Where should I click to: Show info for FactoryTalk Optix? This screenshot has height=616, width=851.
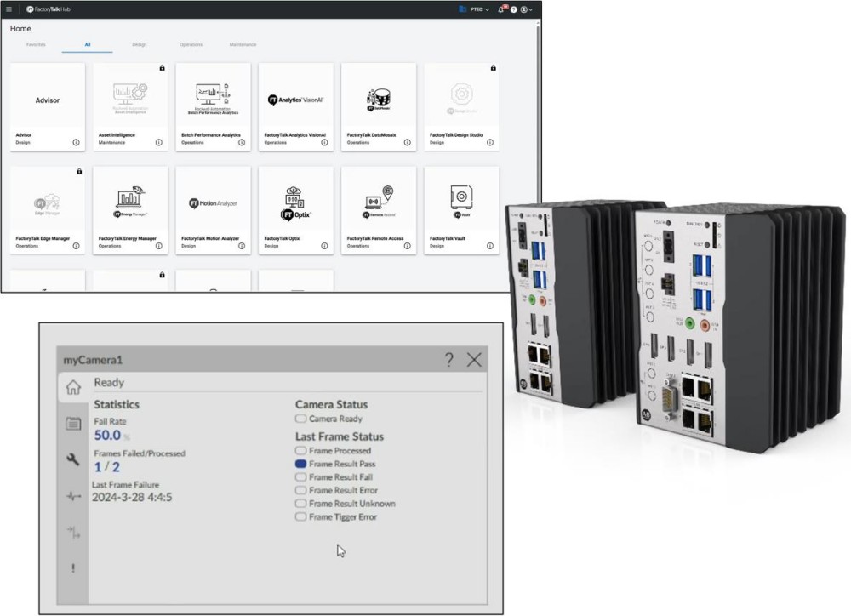click(324, 246)
